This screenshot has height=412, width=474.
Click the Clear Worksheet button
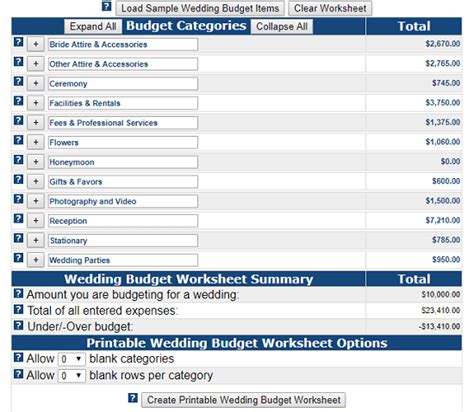click(x=330, y=8)
